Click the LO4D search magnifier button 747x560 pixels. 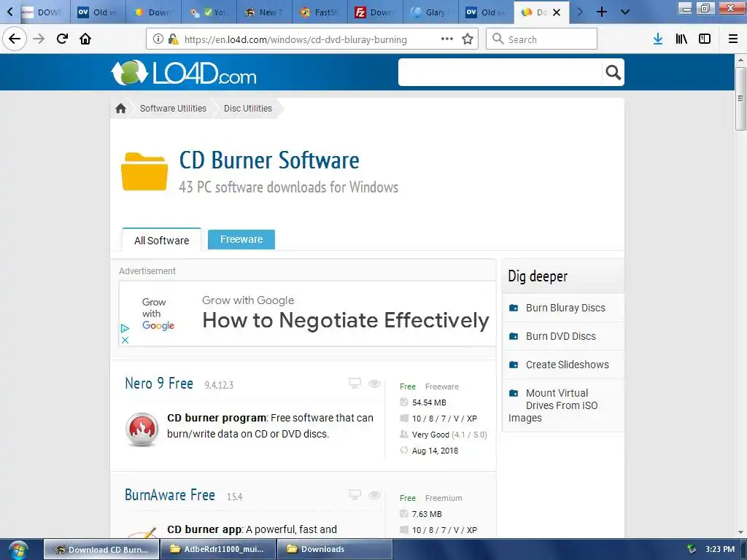613,72
